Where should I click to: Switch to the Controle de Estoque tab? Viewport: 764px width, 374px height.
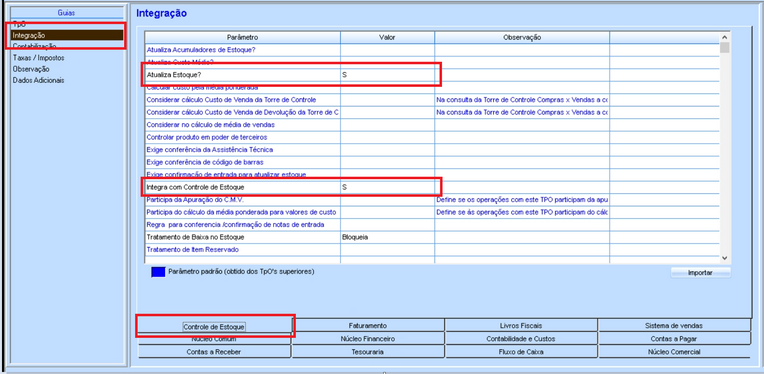[214, 326]
